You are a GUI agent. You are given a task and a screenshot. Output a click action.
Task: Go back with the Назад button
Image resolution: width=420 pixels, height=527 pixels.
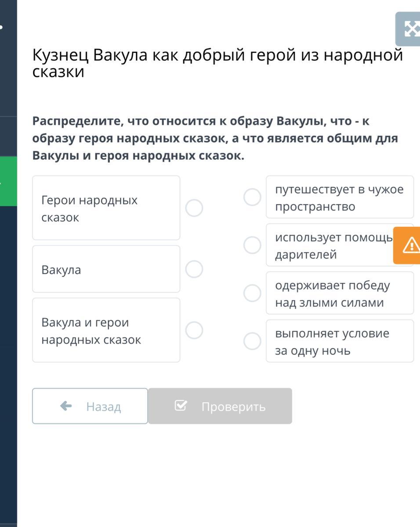90,406
